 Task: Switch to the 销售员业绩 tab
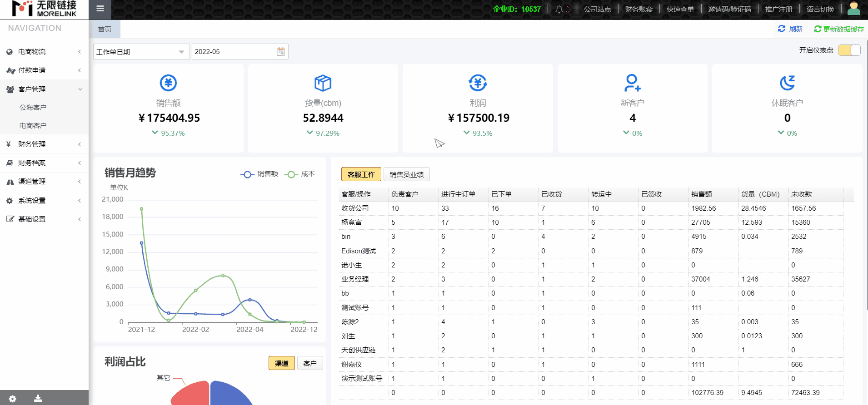pos(406,174)
